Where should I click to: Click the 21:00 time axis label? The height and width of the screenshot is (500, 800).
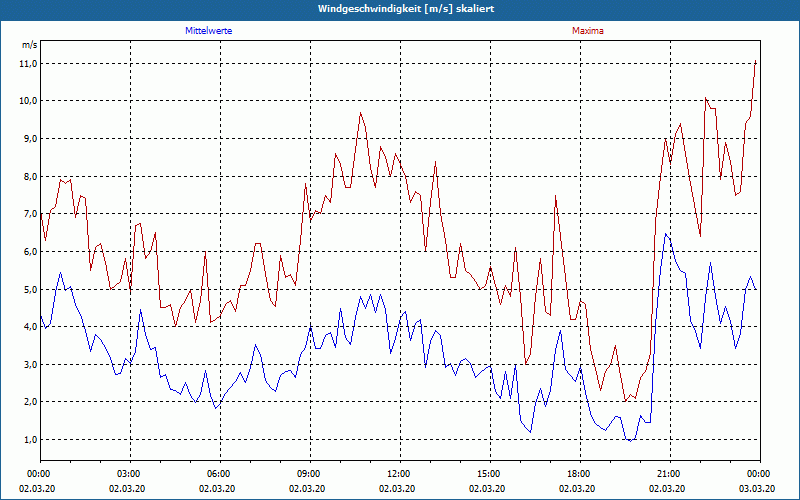click(x=668, y=474)
